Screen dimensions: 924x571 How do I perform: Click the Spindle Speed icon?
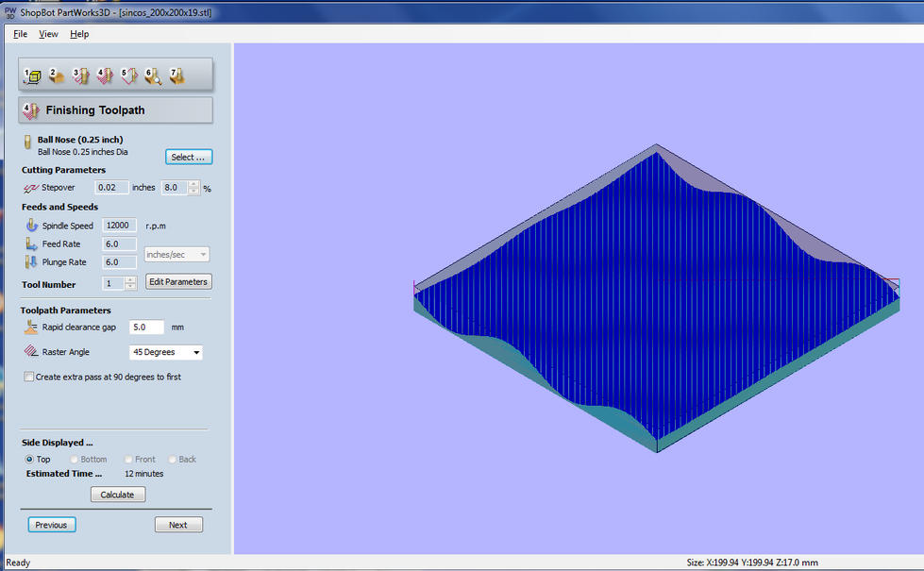pos(32,226)
